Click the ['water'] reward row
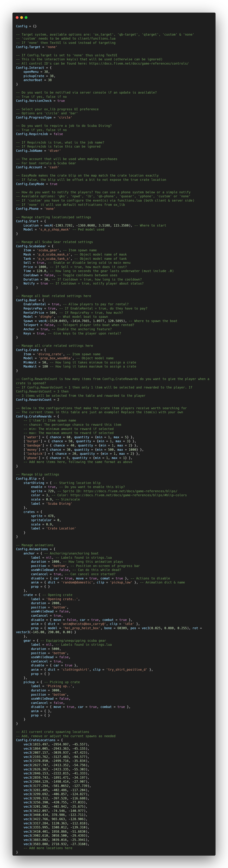The width and height of the screenshot is (228, 868). (x=79, y=437)
